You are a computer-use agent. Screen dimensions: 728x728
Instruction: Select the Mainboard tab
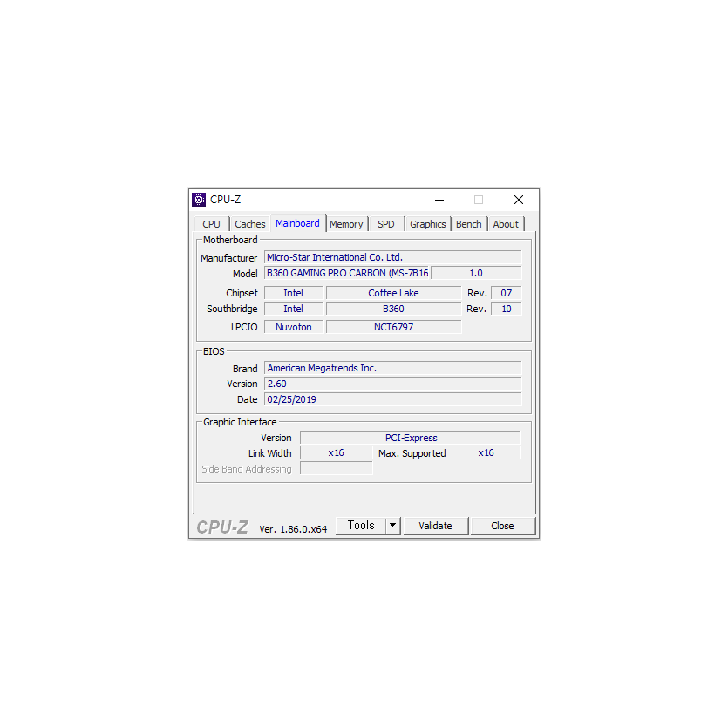pos(297,223)
